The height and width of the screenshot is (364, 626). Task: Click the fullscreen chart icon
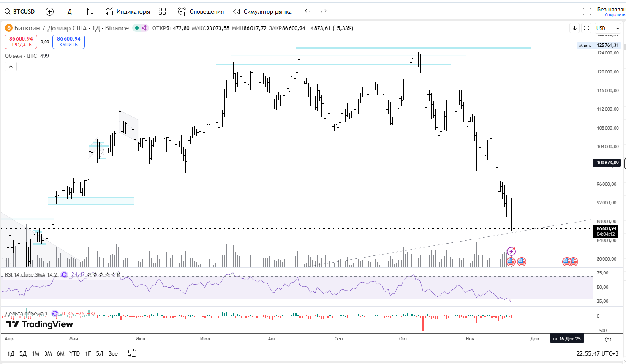(586, 28)
